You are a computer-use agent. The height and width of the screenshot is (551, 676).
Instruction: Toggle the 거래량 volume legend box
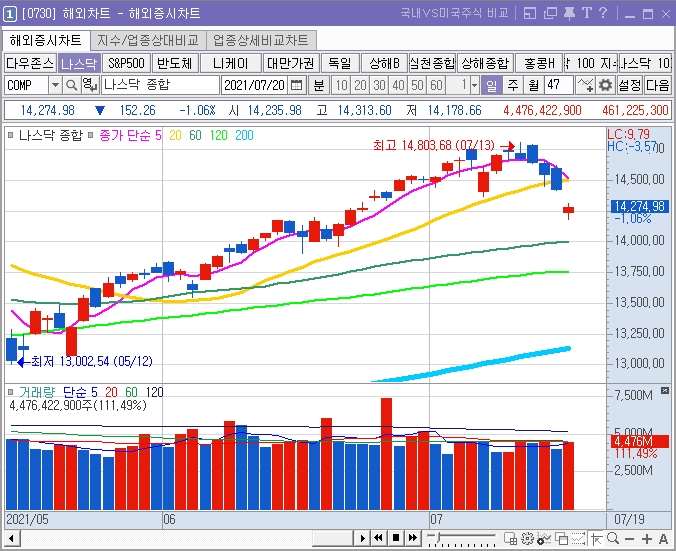[x=11, y=392]
